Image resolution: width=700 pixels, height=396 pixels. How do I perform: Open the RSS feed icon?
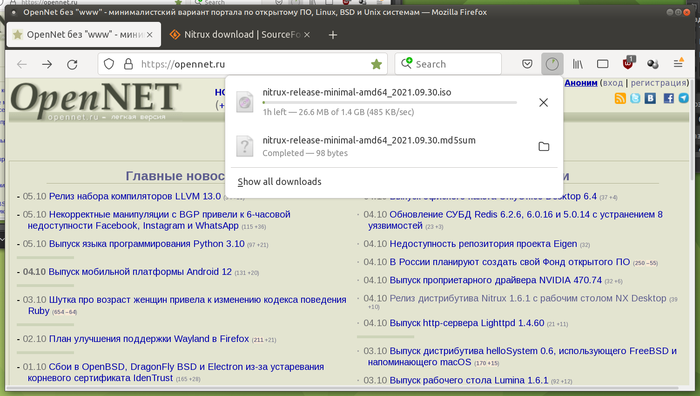[x=620, y=98]
